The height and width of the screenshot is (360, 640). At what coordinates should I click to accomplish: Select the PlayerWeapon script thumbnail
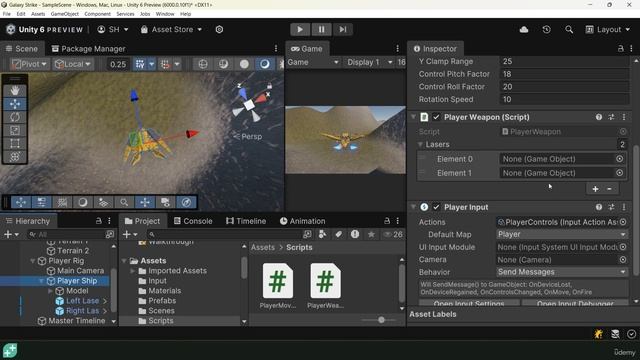[325, 286]
